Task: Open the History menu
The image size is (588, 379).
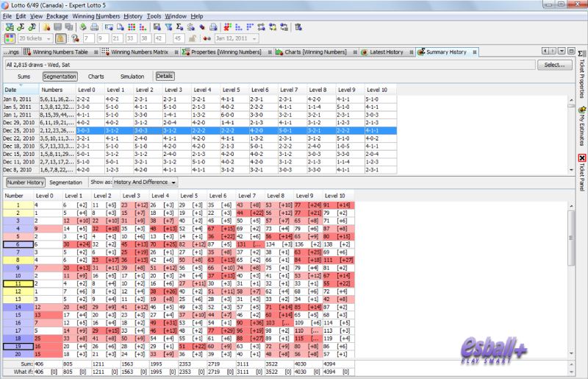Action: [x=133, y=16]
